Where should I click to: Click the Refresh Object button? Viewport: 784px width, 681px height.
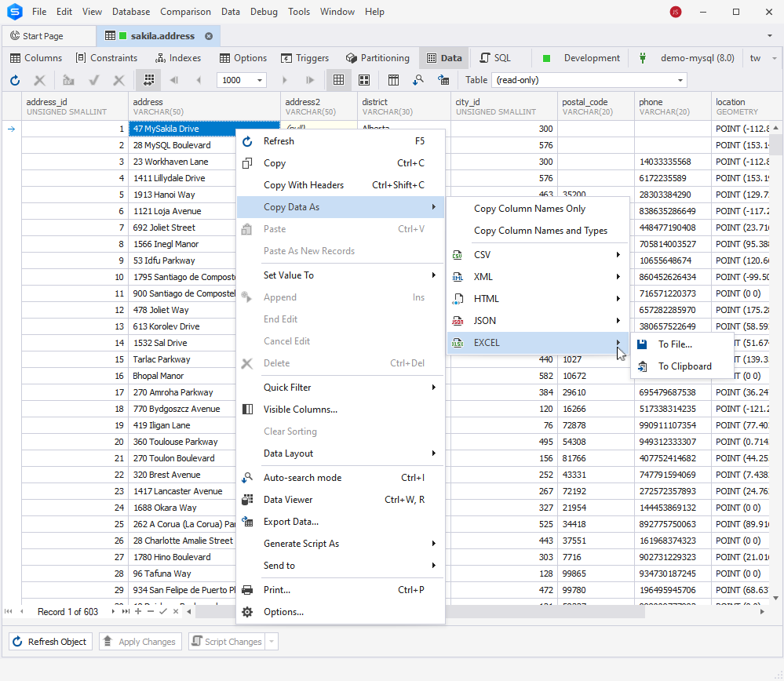50,642
